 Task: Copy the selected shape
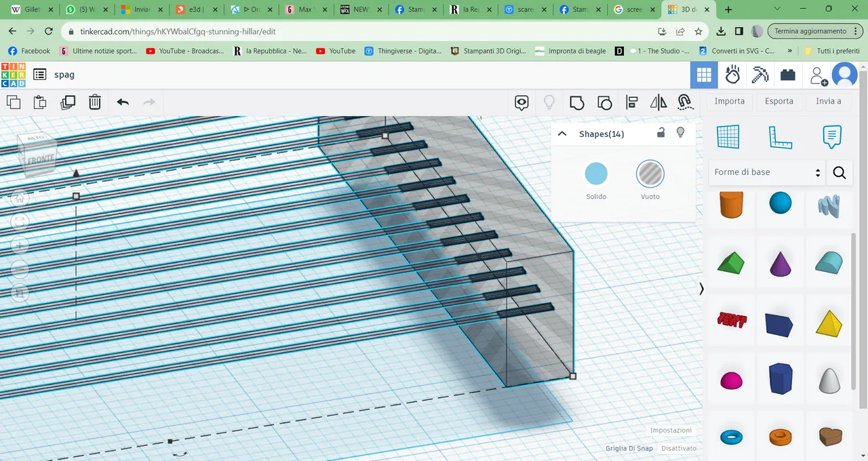click(x=14, y=102)
